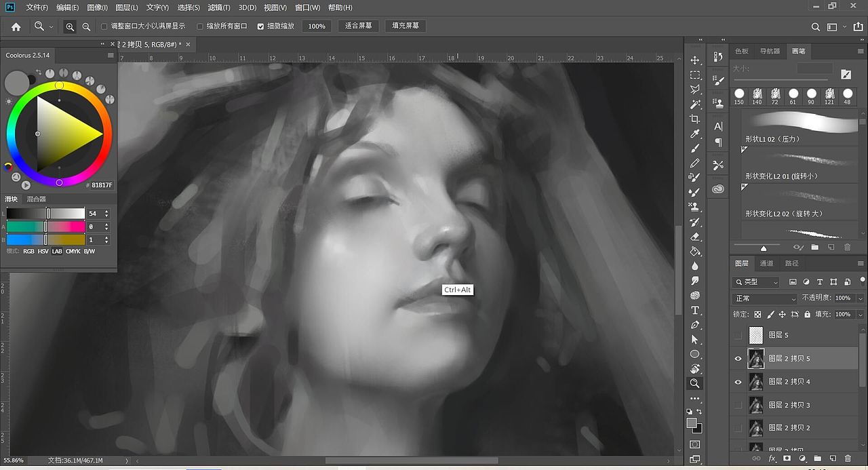Screen dimensions: 868x470
Task: Select the Horizontal Type tool
Action: point(695,310)
